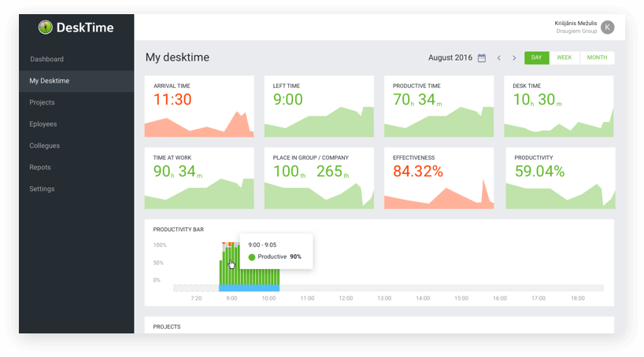This screenshot has height=357, width=644.
Task: Click the Draugiem Group label
Action: click(x=576, y=31)
